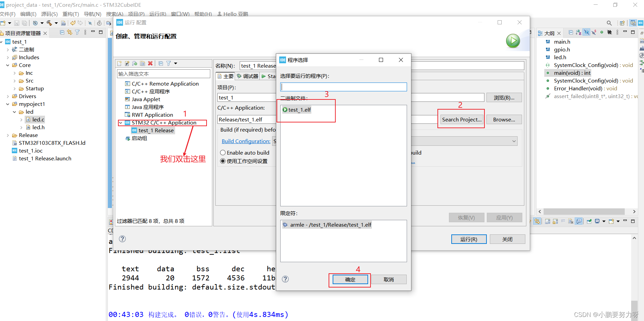The width and height of the screenshot is (644, 321).
Task: Open filter dropdown arrow in run config toolbar
Action: tap(175, 63)
